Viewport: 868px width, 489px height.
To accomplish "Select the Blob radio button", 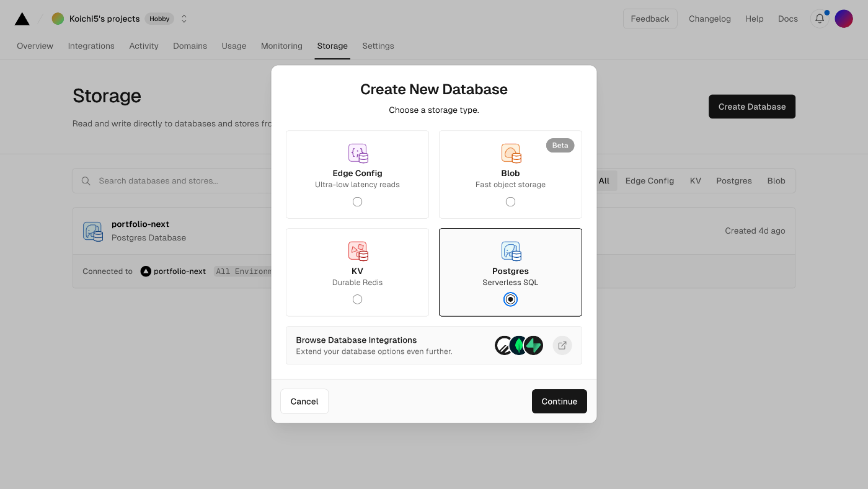I will 510,201.
